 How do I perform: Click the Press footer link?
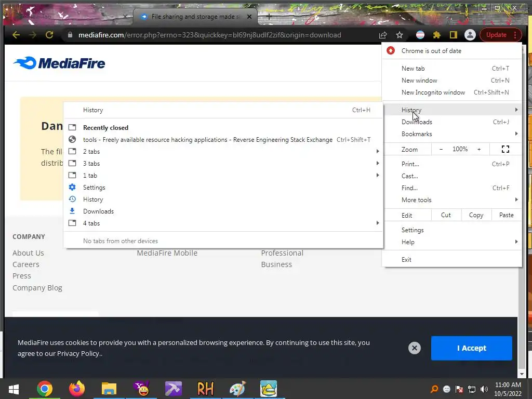(22, 276)
